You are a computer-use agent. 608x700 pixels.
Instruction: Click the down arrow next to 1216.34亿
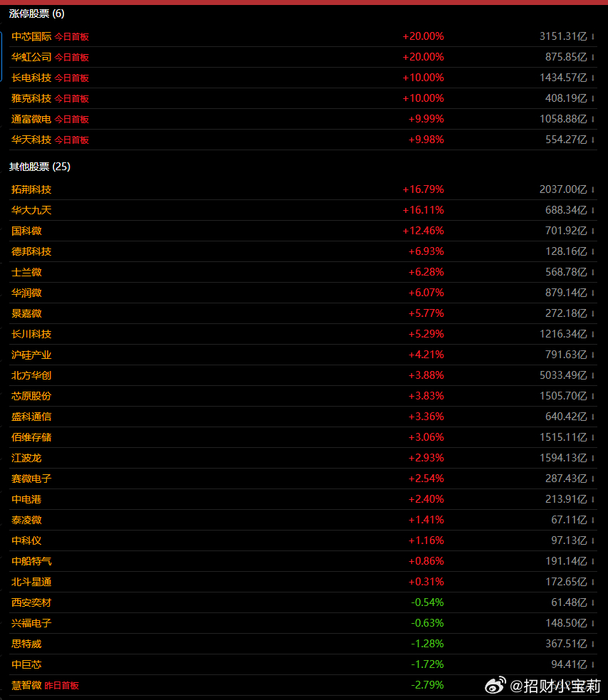[x=593, y=335]
